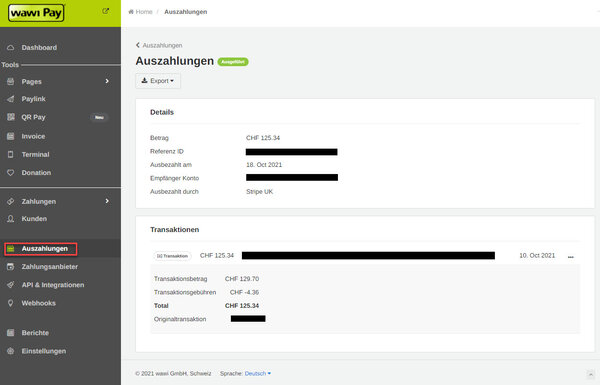
Task: Click the '© 2021 wawi GmbH, Schweiz' footer text
Action: [173, 374]
